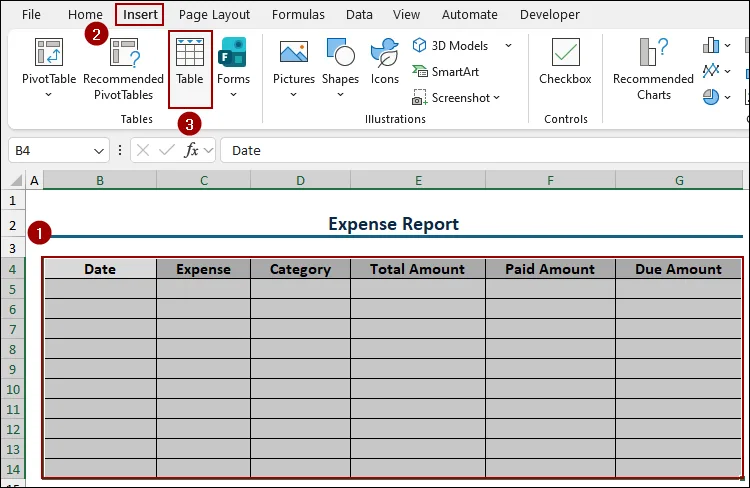
Task: Expand the Pictures dropdown arrow
Action: pos(293,95)
